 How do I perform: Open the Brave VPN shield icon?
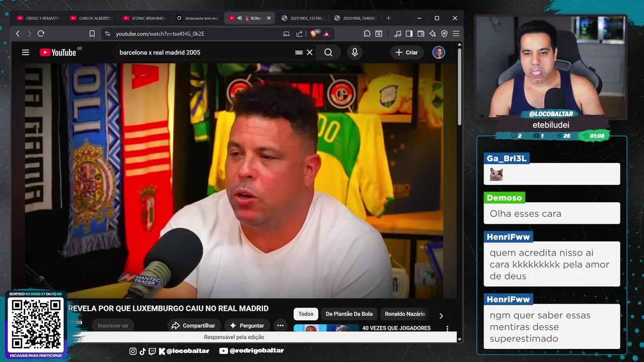pyautogui.click(x=444, y=34)
